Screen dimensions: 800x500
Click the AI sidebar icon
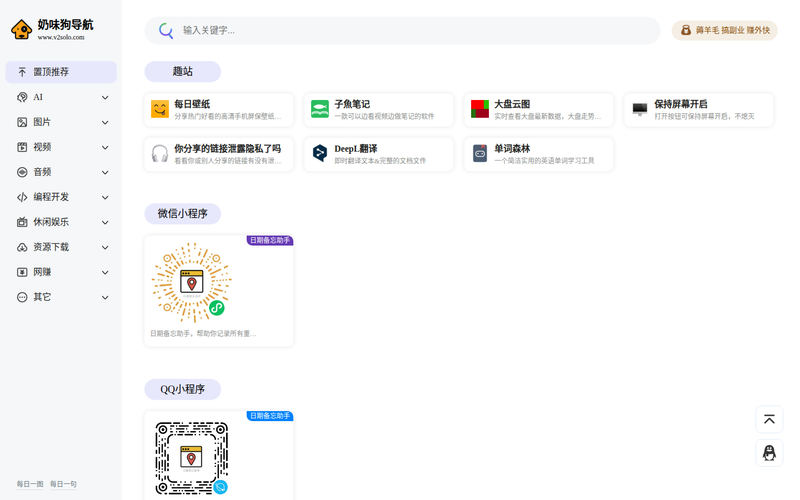(x=22, y=97)
